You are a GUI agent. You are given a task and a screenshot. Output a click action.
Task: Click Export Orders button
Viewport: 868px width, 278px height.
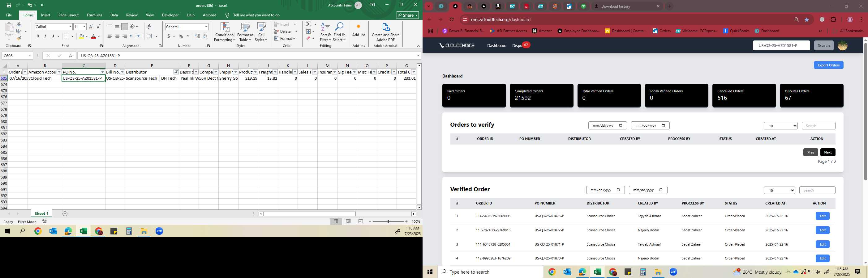(x=828, y=65)
